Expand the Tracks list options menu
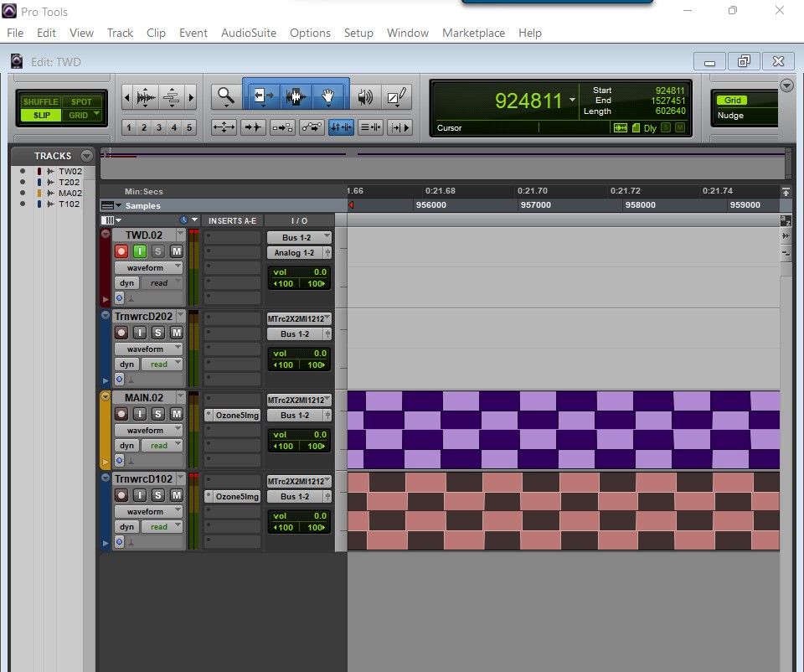This screenshot has width=804, height=672. (86, 156)
